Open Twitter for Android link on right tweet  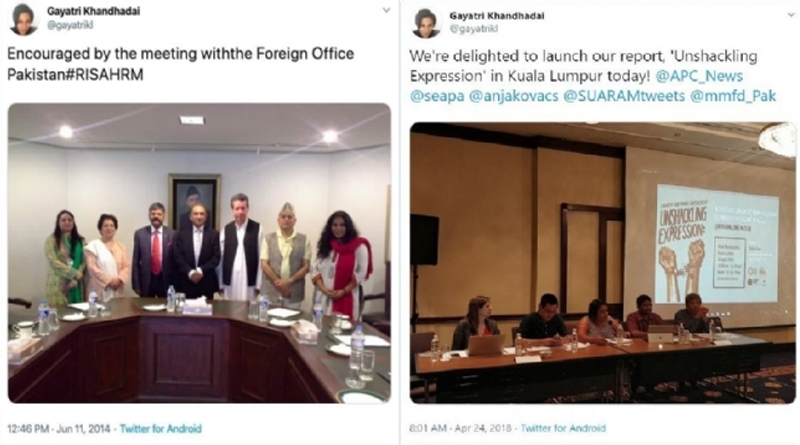pos(563,428)
